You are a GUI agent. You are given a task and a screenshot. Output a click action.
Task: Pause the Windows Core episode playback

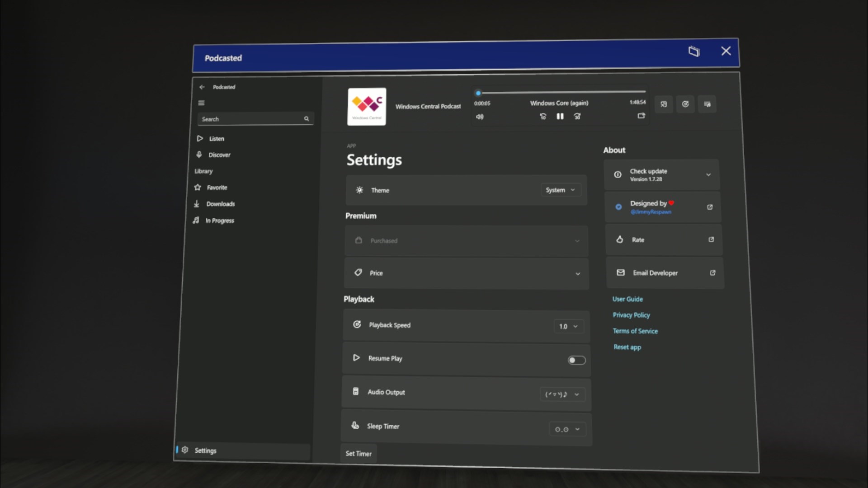[560, 116]
